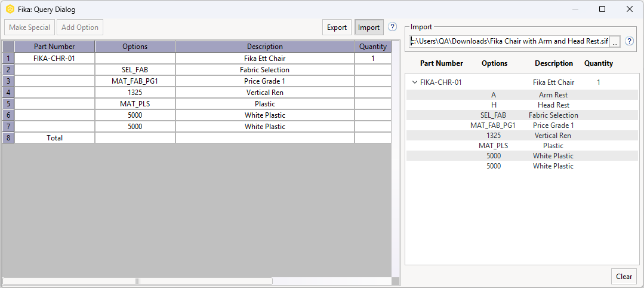This screenshot has width=644, height=288.
Task: Open file browser with the ellipsis button
Action: (615, 41)
